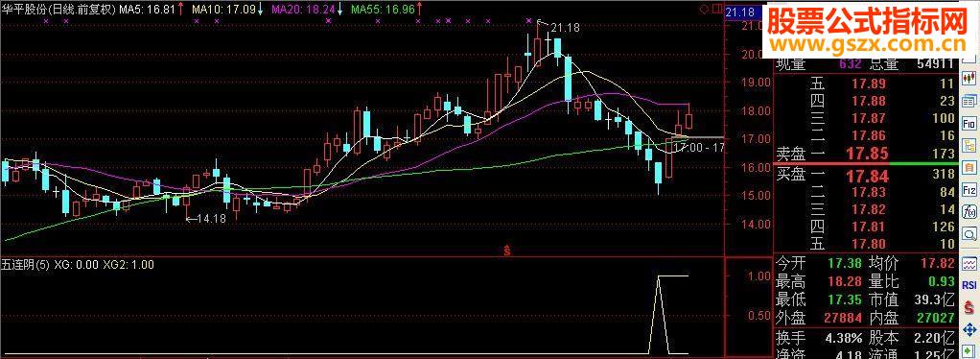Click the magnifier search sidebar icon
Image resolution: width=980 pixels, height=359 pixels.
coord(969,234)
